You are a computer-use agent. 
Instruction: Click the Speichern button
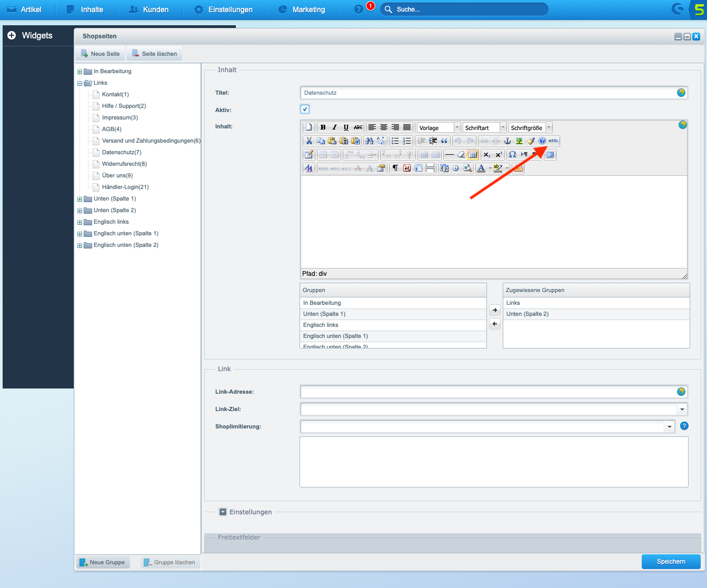click(x=671, y=561)
